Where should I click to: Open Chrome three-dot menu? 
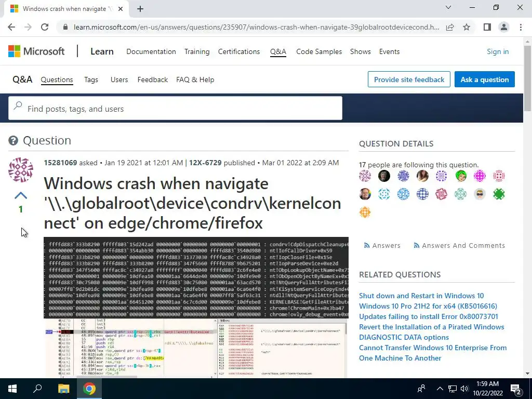coord(521,27)
